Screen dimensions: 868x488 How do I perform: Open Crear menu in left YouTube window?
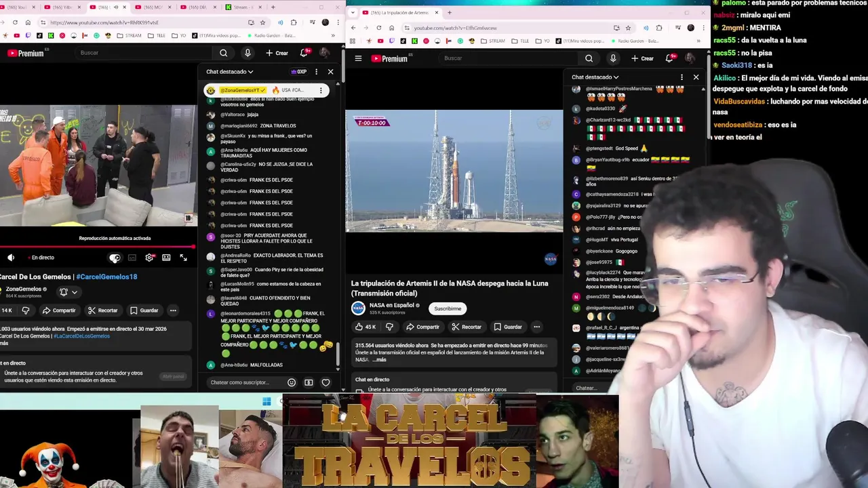pos(277,53)
